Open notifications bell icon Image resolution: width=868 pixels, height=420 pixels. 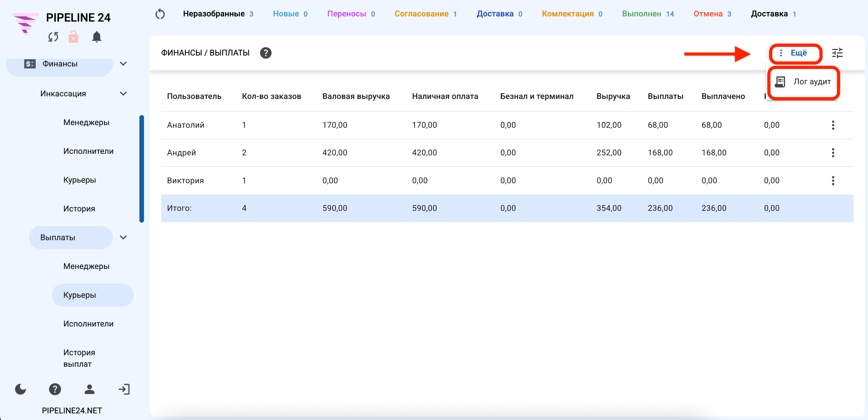[97, 37]
